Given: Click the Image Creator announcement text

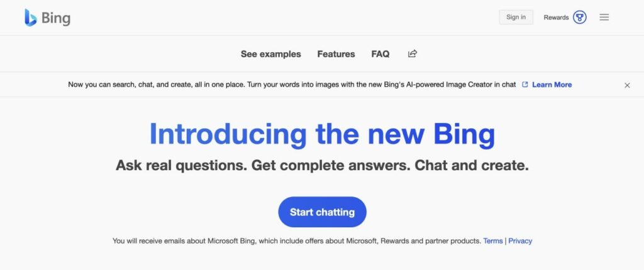Looking at the screenshot, I should 292,85.
